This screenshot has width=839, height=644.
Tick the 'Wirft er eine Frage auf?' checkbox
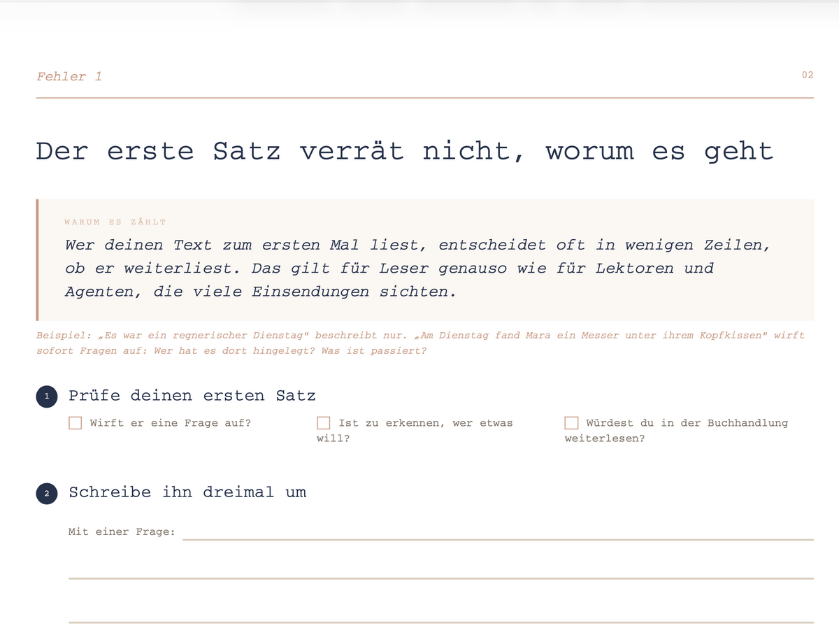76,423
